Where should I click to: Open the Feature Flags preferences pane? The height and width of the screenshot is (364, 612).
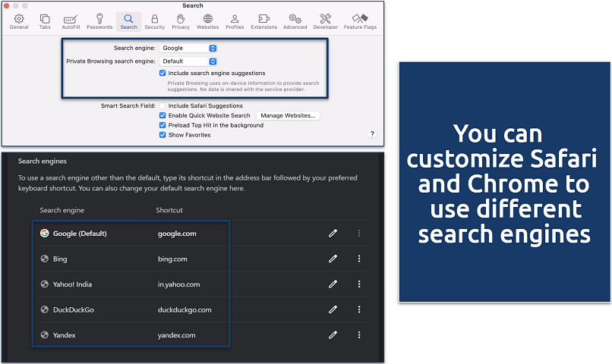(x=360, y=22)
